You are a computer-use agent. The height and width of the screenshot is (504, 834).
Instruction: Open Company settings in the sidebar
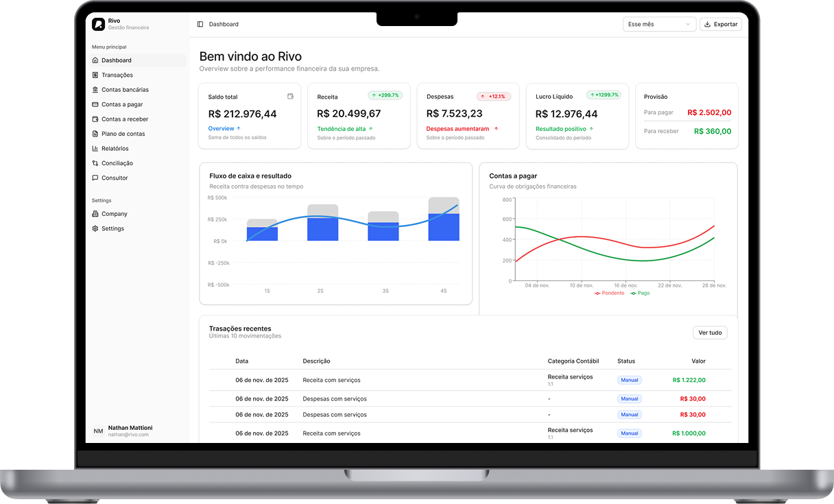[113, 213]
